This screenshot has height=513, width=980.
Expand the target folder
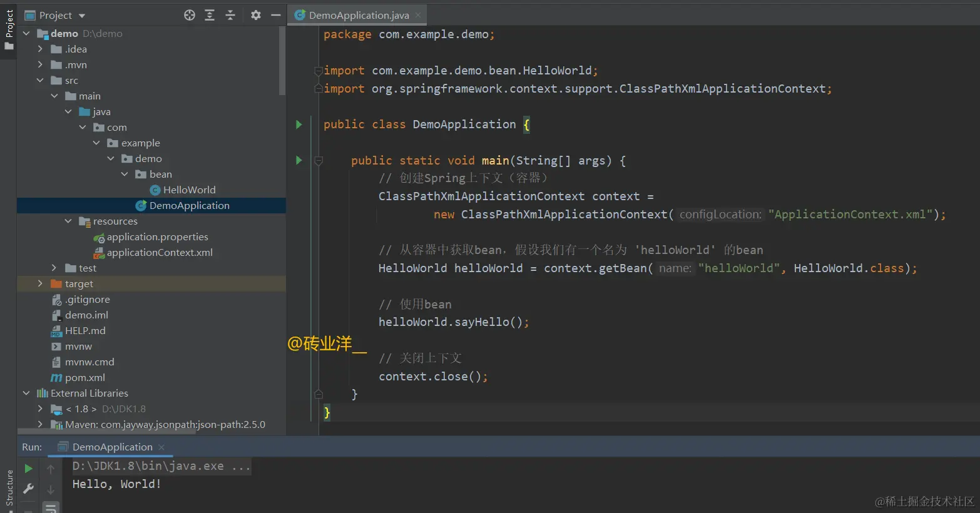(x=40, y=283)
